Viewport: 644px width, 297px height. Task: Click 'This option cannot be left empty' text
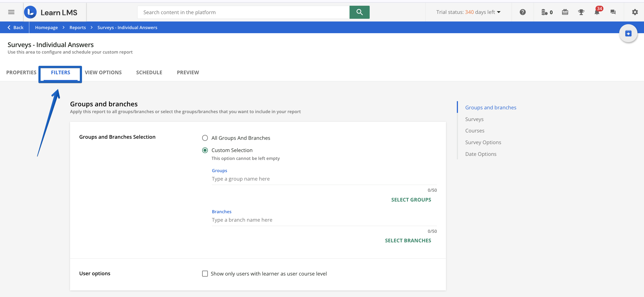click(x=245, y=158)
